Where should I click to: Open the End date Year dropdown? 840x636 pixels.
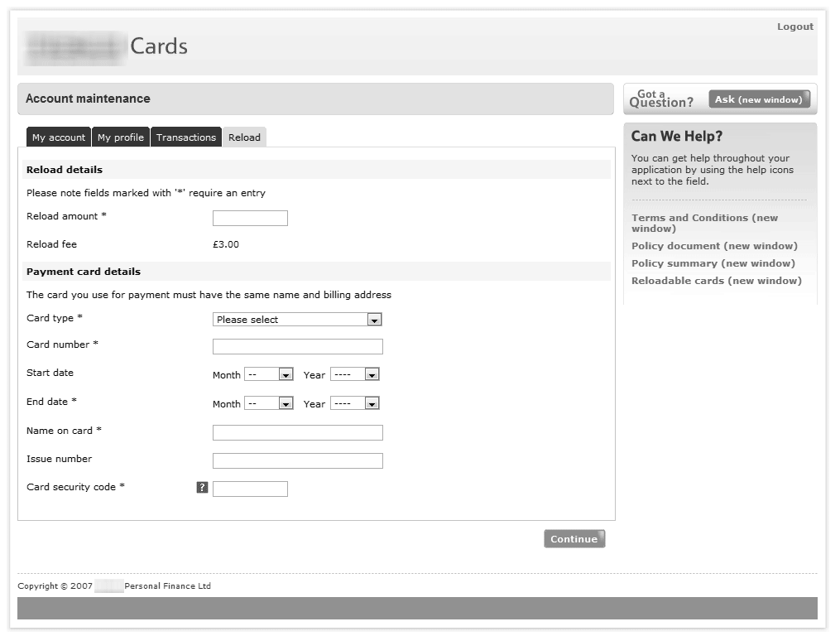pos(354,404)
